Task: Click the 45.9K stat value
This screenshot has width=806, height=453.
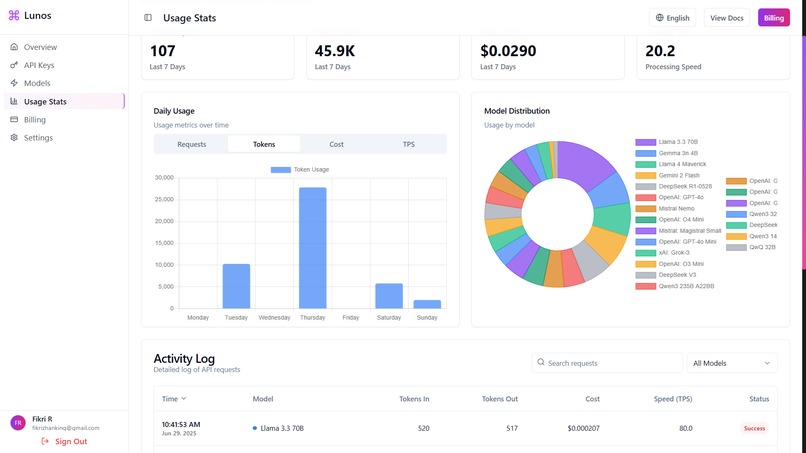Action: 335,51
